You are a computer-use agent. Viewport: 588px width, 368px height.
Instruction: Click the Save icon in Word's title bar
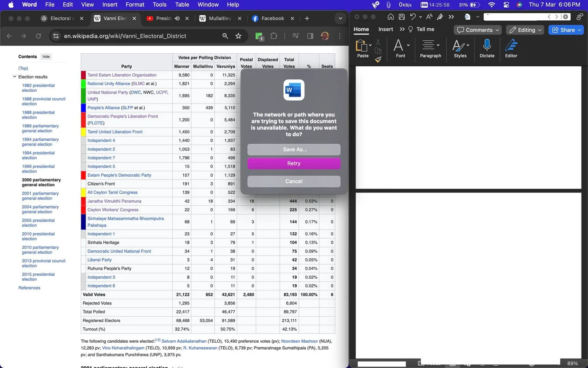pos(402,17)
